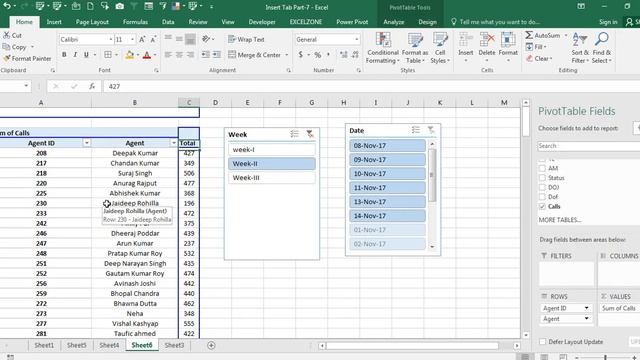The height and width of the screenshot is (360, 640).
Task: Click the PivotTable Fields search box
Action: point(589,146)
